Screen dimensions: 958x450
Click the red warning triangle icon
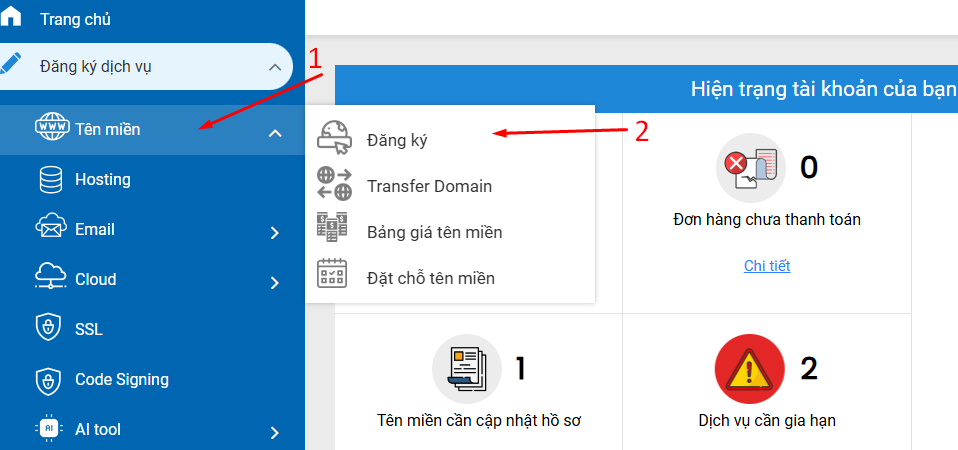point(750,368)
